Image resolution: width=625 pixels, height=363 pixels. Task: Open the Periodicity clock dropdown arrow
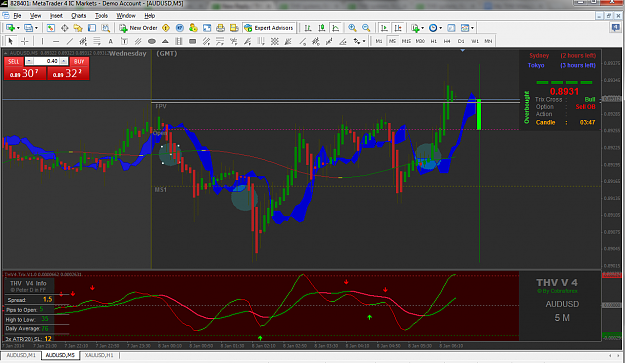(x=440, y=28)
